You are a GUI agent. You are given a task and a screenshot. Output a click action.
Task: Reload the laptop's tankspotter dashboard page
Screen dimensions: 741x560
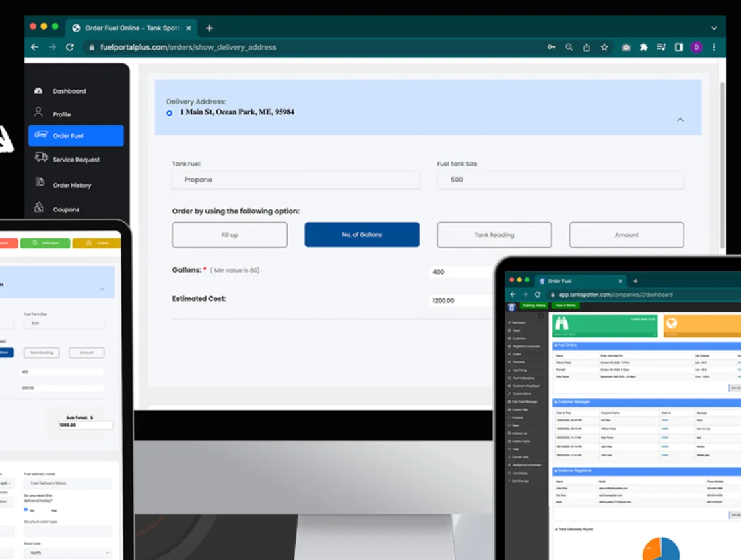(x=538, y=295)
